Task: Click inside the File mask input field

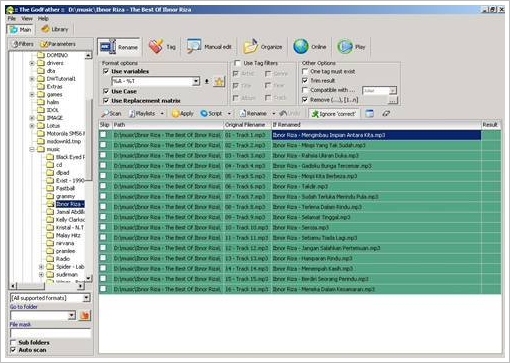Action: [51, 333]
